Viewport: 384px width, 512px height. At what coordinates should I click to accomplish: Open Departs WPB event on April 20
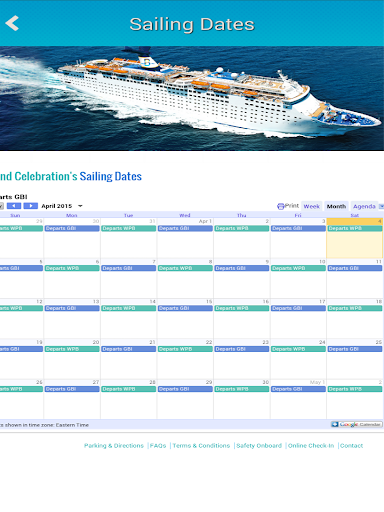point(72,349)
